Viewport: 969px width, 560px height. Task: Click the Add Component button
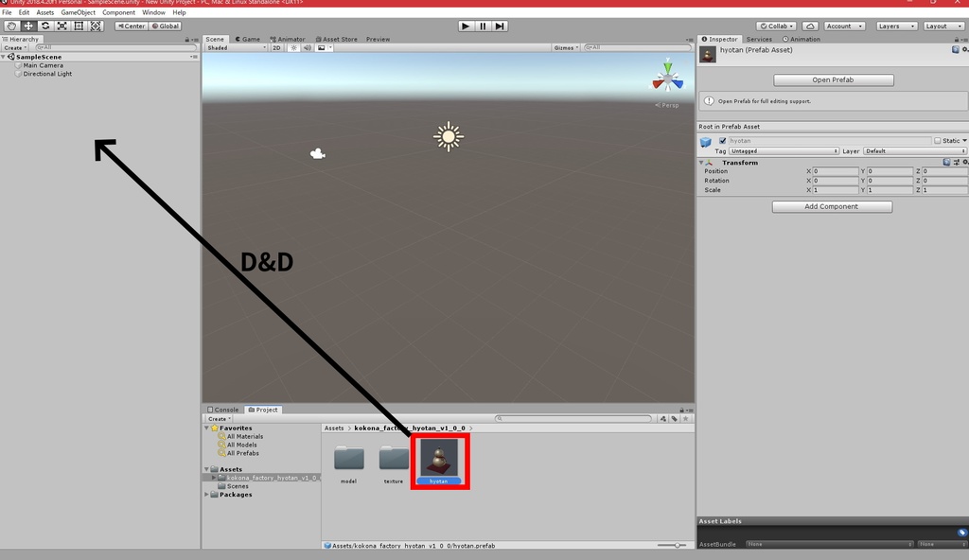[x=831, y=206]
